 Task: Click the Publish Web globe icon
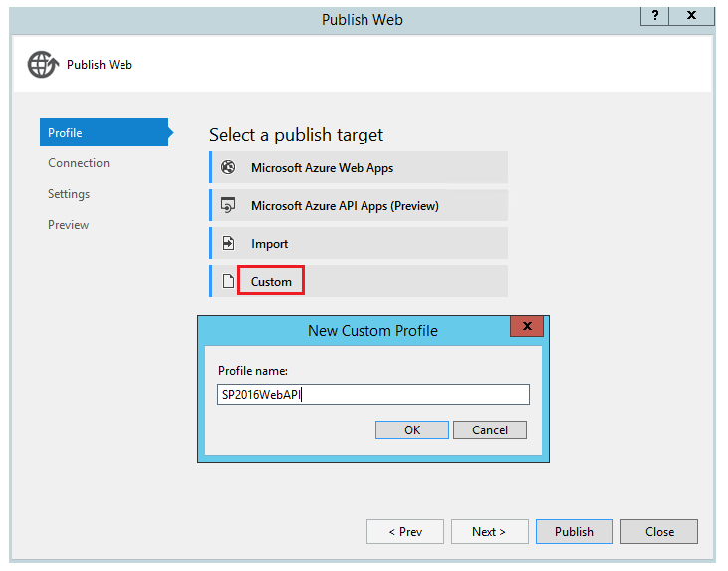[x=43, y=64]
